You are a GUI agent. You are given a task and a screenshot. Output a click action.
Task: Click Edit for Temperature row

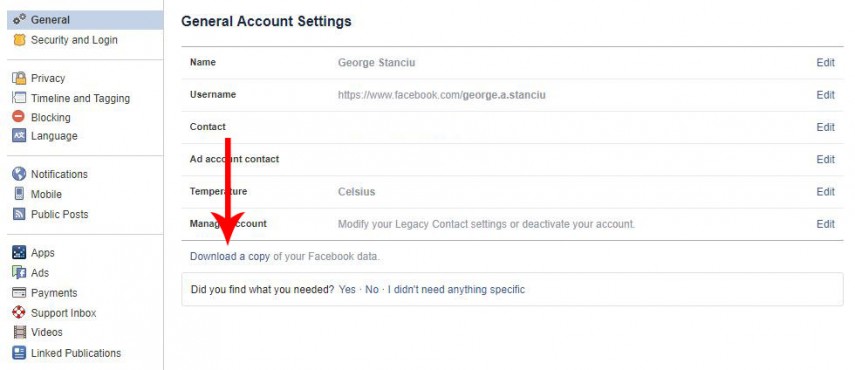point(825,192)
